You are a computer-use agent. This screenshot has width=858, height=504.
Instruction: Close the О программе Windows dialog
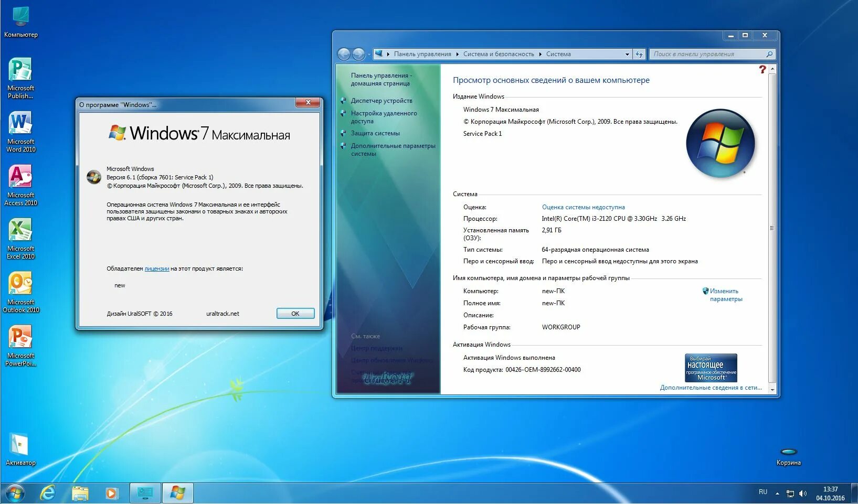click(308, 102)
